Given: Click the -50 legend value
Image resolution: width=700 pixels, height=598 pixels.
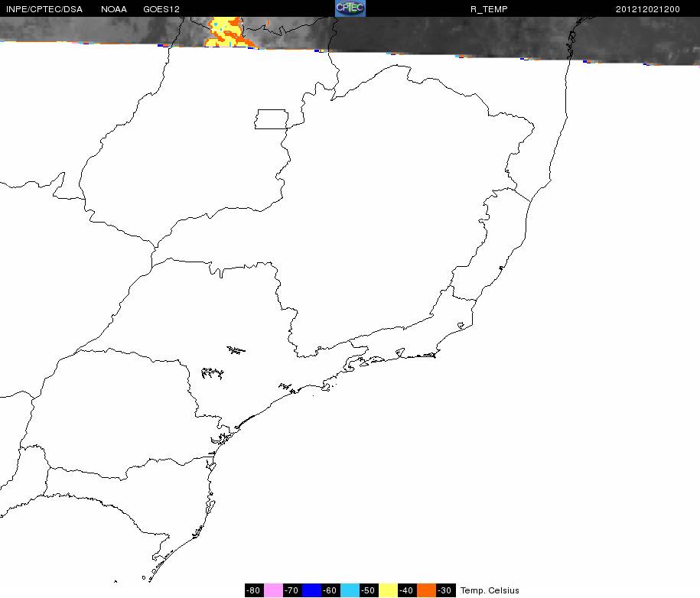Looking at the screenshot, I should (x=370, y=590).
